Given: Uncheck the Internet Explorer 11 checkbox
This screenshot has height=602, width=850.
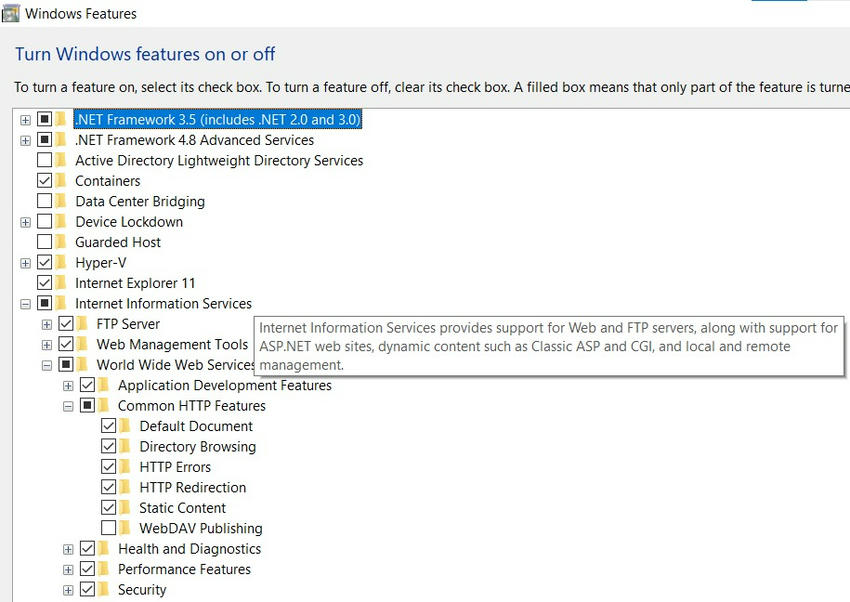Looking at the screenshot, I should [x=44, y=283].
